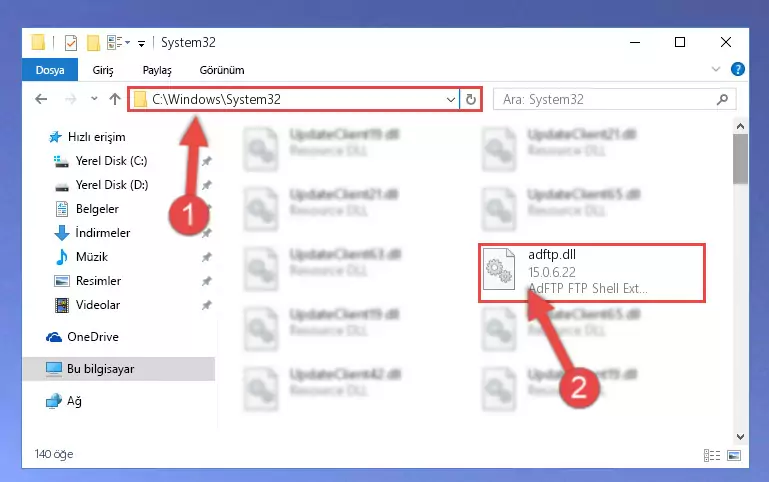Viewport: 769px width, 482px height.
Task: Go back with the left arrow button
Action: [41, 99]
